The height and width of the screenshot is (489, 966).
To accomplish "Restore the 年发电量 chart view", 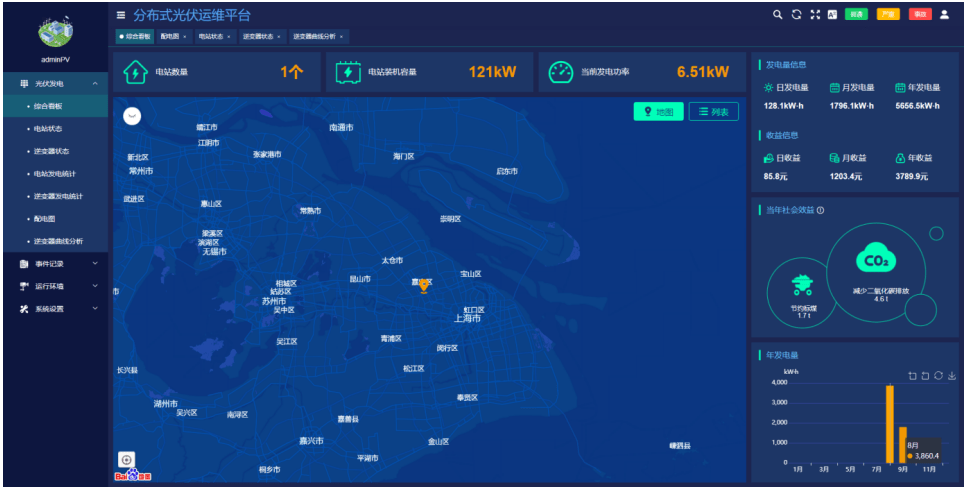I will coord(938,375).
